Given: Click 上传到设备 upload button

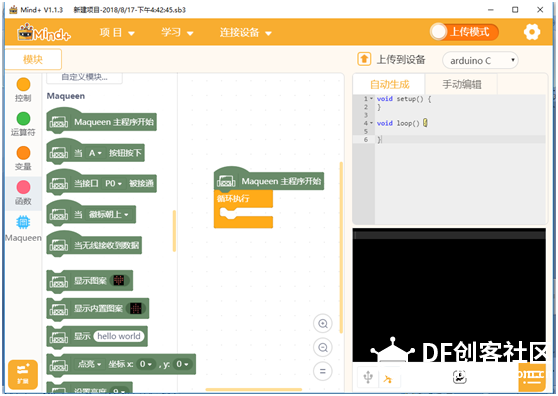Looking at the screenshot, I should coord(391,59).
